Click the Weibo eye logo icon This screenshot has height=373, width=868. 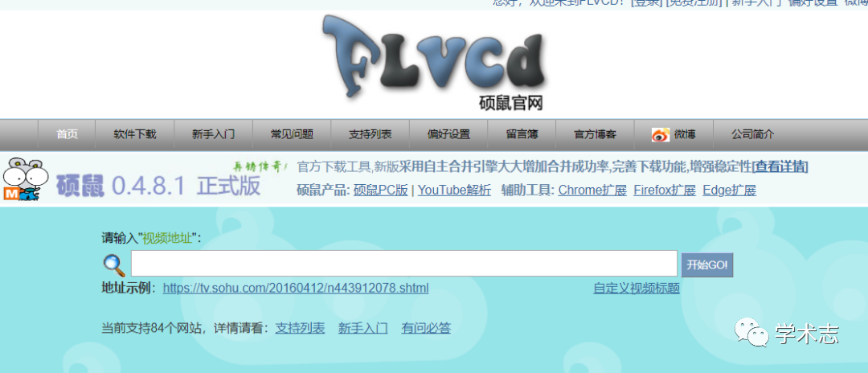[661, 134]
